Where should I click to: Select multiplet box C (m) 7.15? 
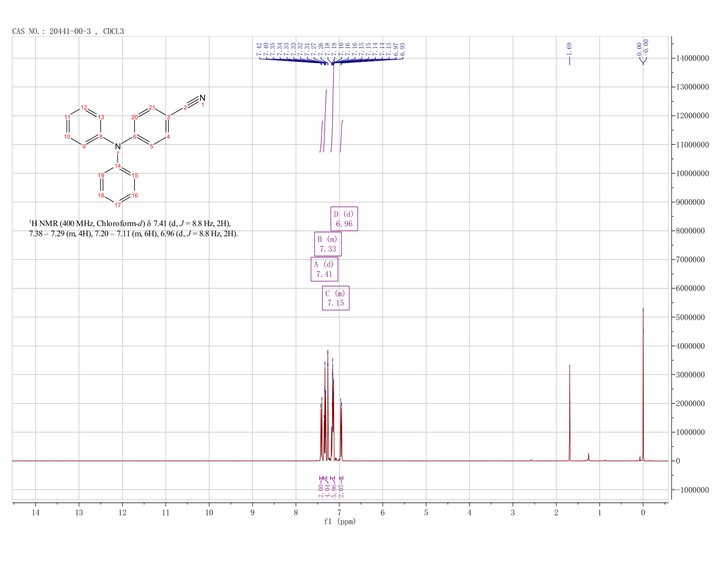336,298
